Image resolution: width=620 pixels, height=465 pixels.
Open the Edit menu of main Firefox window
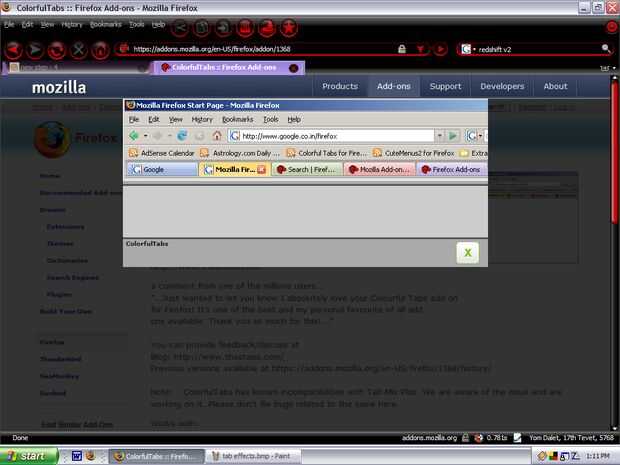coord(27,25)
